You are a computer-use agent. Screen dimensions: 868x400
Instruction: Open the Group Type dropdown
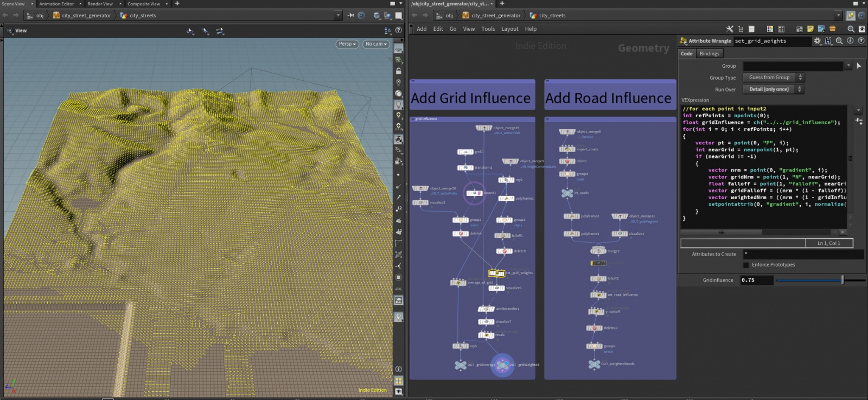(773, 78)
